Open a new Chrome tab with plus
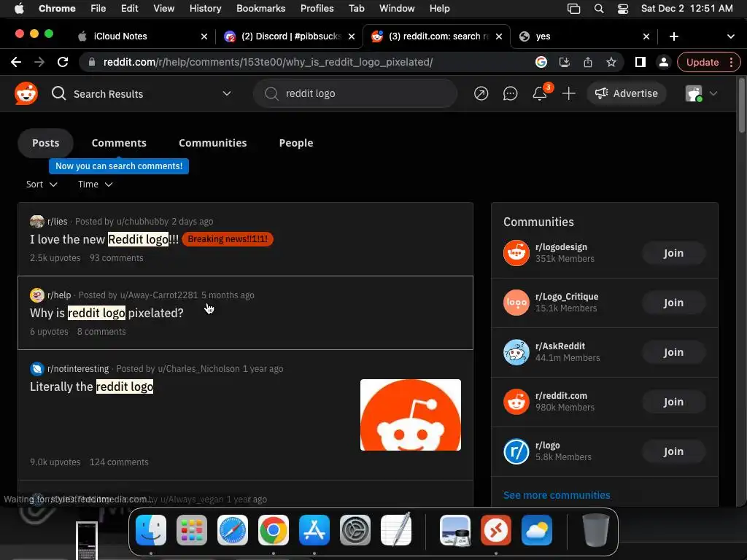747x560 pixels. [x=673, y=36]
